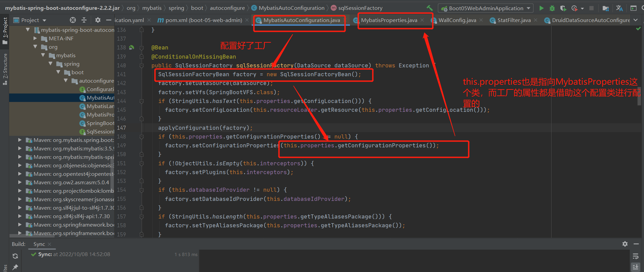This screenshot has width=644, height=272.
Task: Select MybatisAut class in project tree
Action: tap(97, 98)
